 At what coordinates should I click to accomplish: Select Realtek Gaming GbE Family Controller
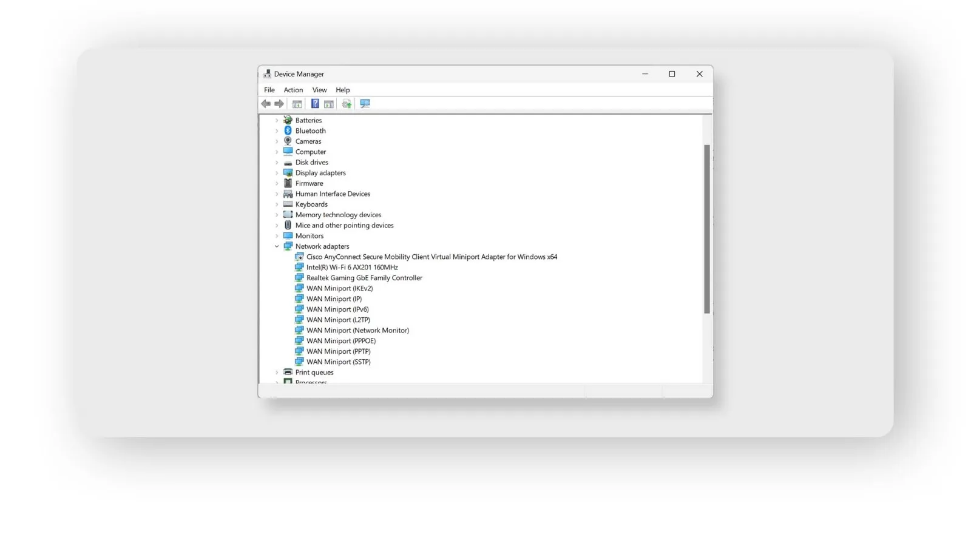(x=364, y=278)
